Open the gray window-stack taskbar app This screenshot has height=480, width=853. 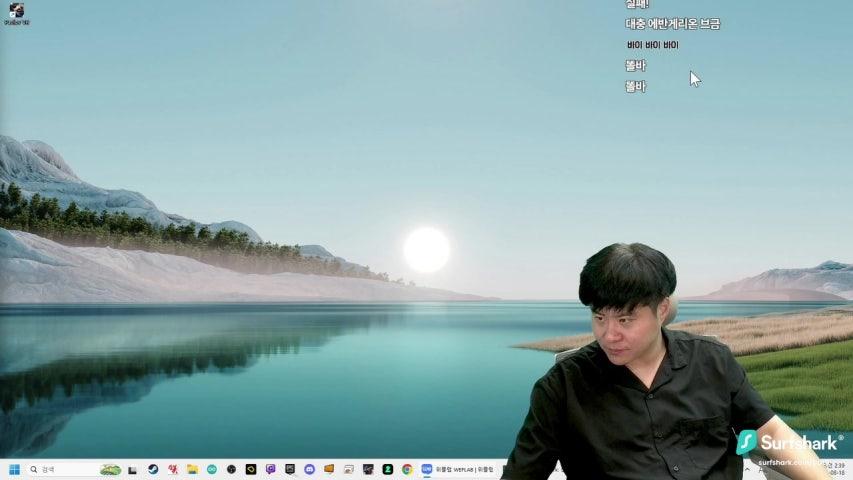[349, 469]
